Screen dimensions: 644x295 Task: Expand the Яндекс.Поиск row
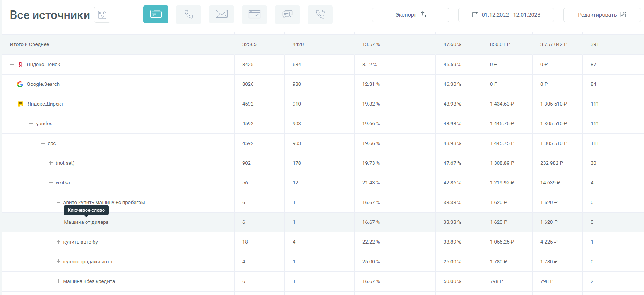(12, 65)
